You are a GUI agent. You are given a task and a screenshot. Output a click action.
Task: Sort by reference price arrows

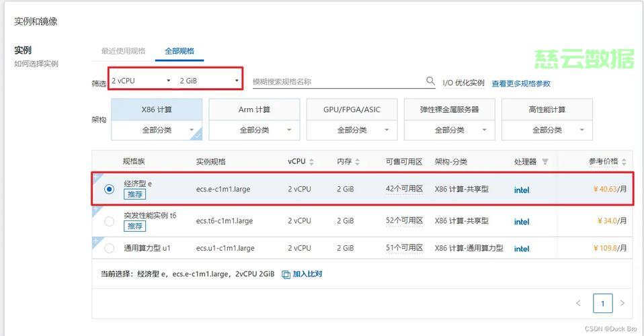[624, 162]
